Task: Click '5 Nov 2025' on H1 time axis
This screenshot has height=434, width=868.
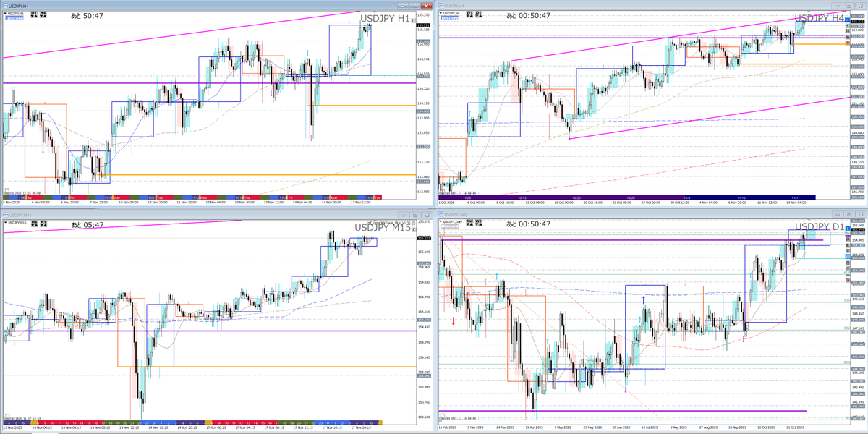Action: tap(11, 202)
